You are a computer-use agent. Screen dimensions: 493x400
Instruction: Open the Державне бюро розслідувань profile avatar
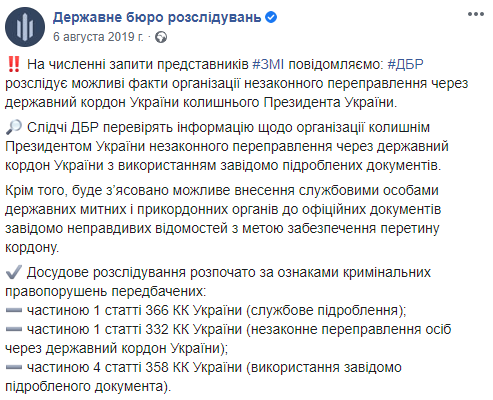pyautogui.click(x=25, y=27)
